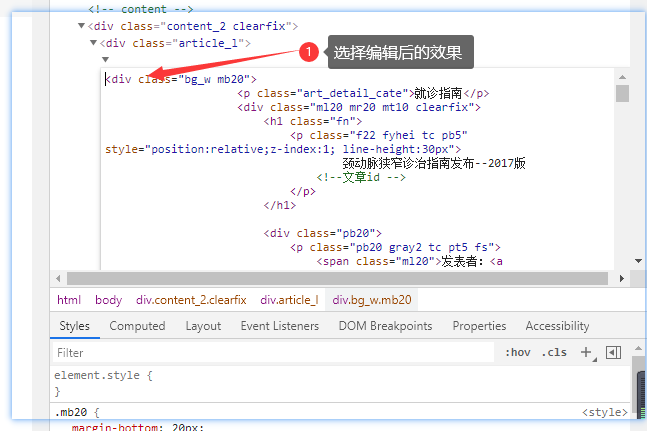647x431 pixels.
Task: Collapse the div content_2 clearfix node
Action: [x=81, y=26]
